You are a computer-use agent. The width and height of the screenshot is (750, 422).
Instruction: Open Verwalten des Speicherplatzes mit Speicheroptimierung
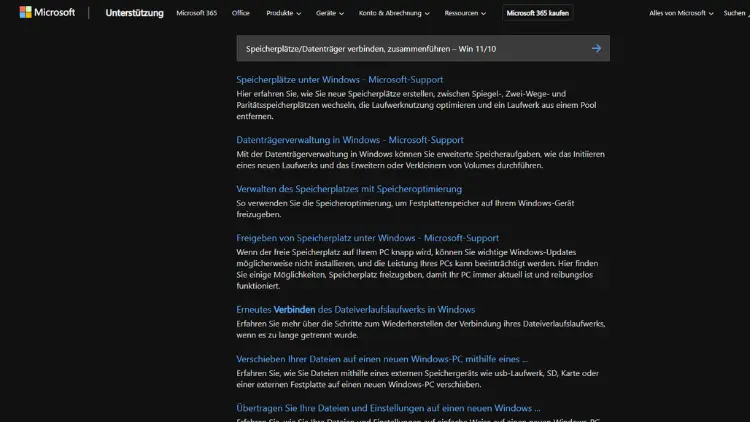[x=349, y=189]
